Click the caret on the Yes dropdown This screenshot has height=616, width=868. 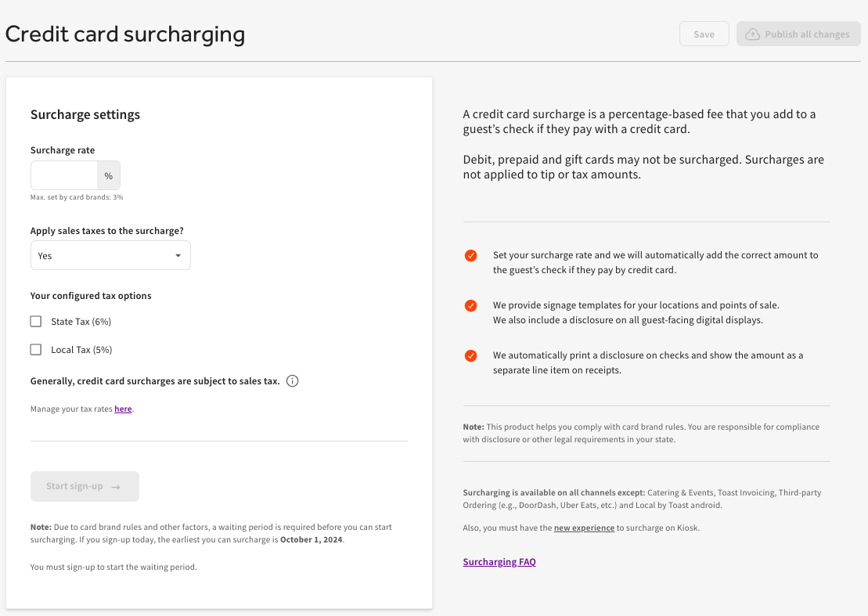[x=178, y=255]
